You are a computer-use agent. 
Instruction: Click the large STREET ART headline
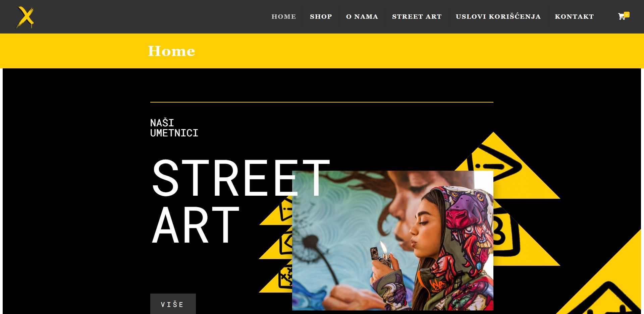click(241, 200)
